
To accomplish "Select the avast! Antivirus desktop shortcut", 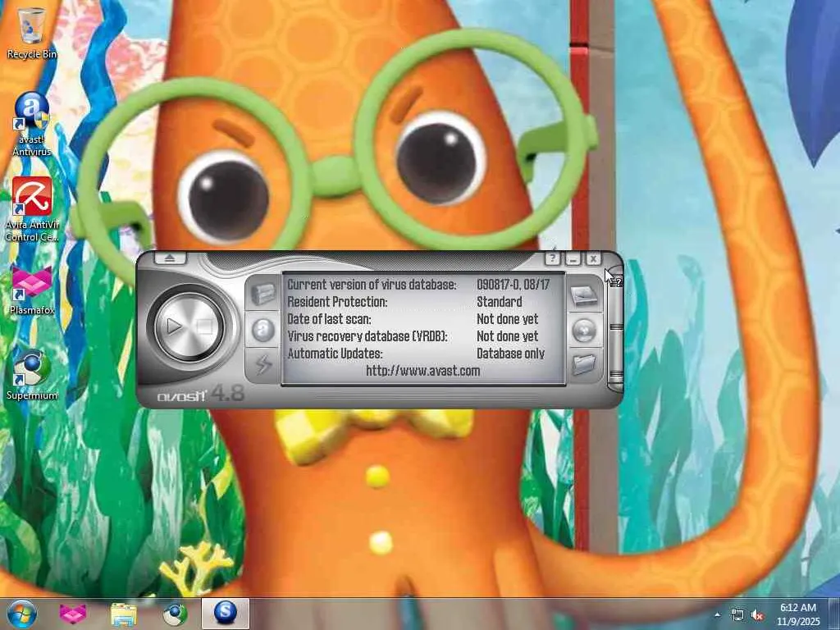I will (x=32, y=124).
